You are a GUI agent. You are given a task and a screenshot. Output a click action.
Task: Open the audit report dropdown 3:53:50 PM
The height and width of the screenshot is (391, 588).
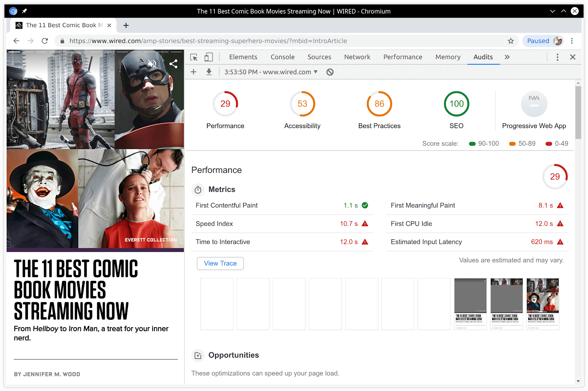pos(271,72)
